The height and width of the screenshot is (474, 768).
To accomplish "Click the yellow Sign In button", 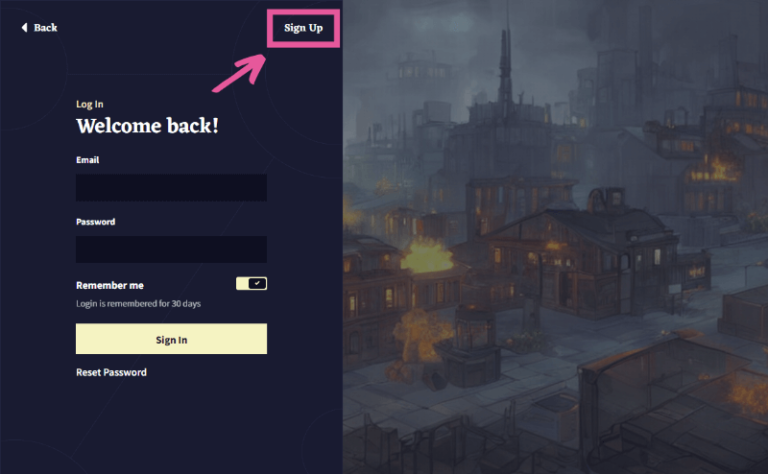I will pyautogui.click(x=171, y=339).
